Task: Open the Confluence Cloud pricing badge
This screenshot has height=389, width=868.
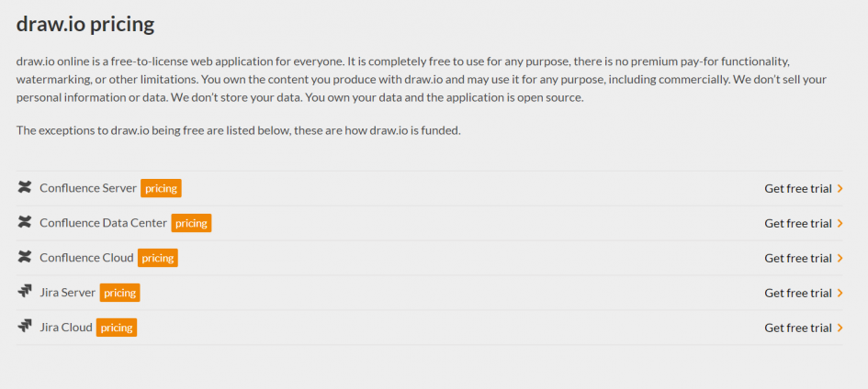Action: [x=158, y=258]
